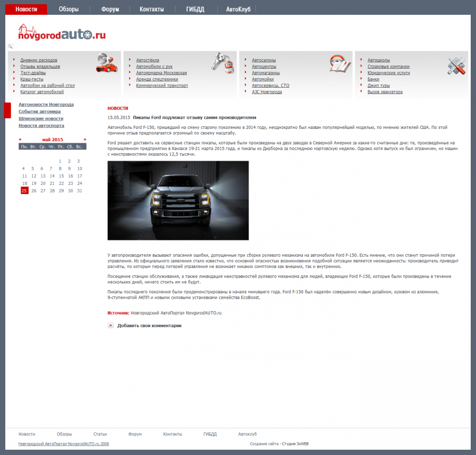Screen dimensions: 476x455
Task: Click Добавить свои комментарии link
Action: (149, 326)
